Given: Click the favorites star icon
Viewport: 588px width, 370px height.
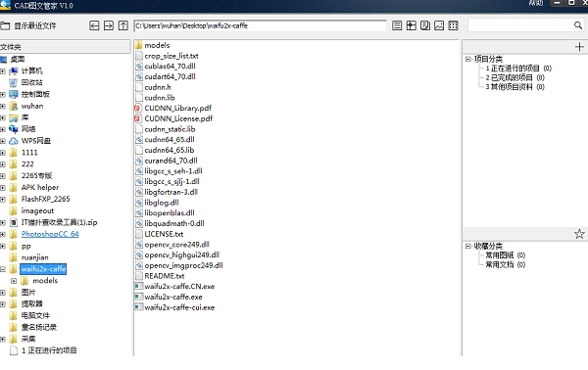Looking at the screenshot, I should click(579, 234).
